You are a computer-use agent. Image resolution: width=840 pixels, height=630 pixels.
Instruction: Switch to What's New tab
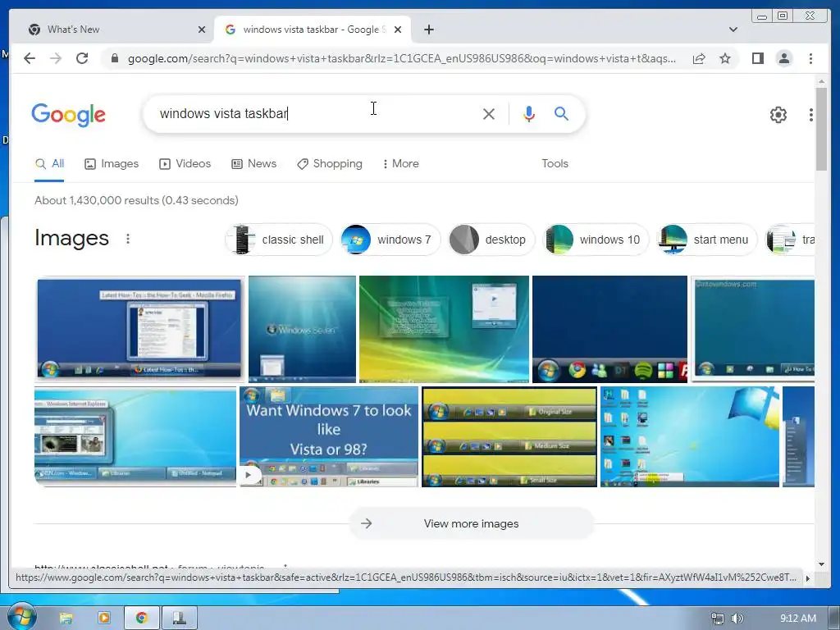tap(112, 30)
